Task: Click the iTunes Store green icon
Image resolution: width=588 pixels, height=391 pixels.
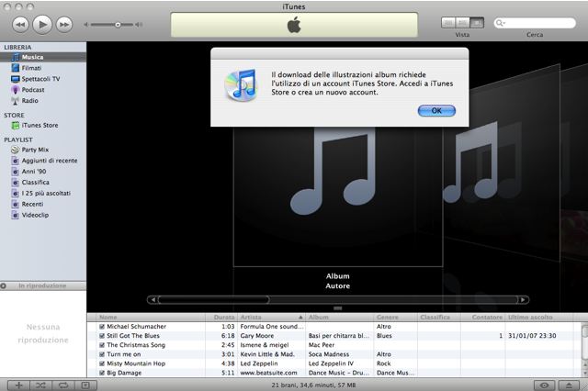Action: pyautogui.click(x=16, y=126)
